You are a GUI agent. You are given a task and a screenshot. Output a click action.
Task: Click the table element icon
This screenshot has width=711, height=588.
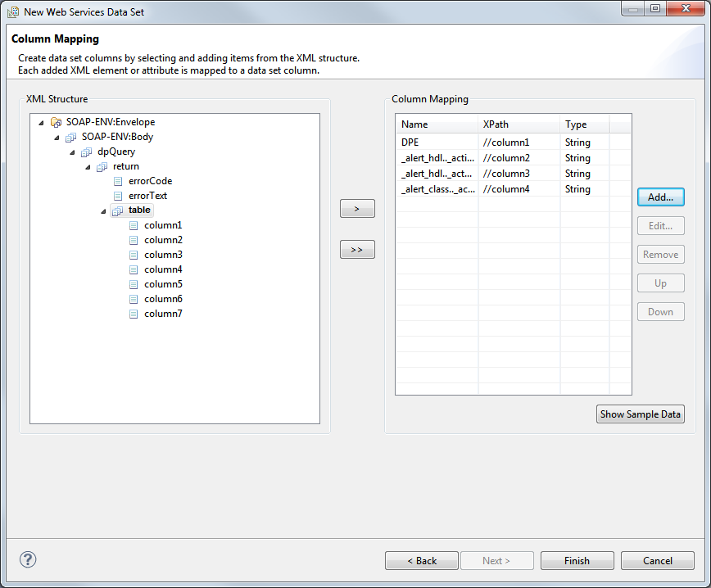pyautogui.click(x=118, y=210)
